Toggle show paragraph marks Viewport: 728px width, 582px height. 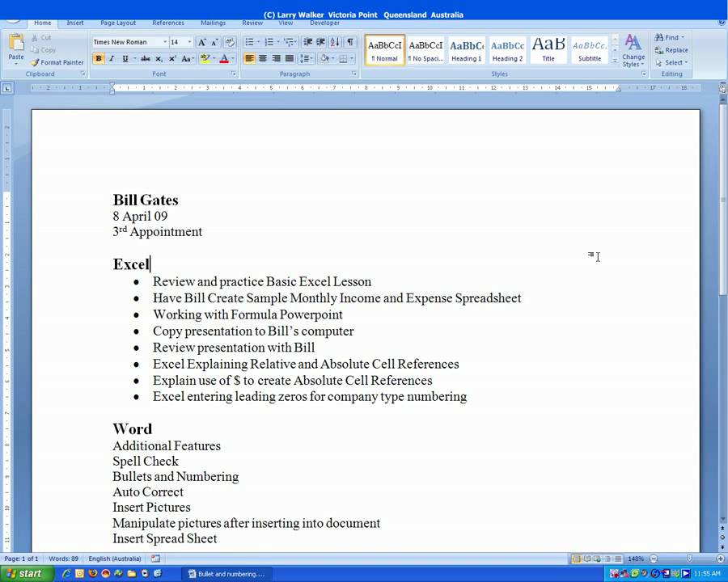pyautogui.click(x=350, y=42)
